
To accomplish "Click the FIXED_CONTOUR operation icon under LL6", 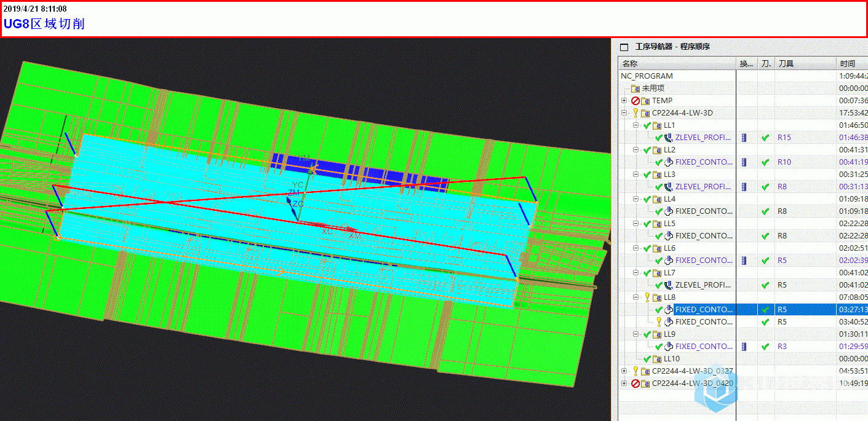I will (669, 261).
